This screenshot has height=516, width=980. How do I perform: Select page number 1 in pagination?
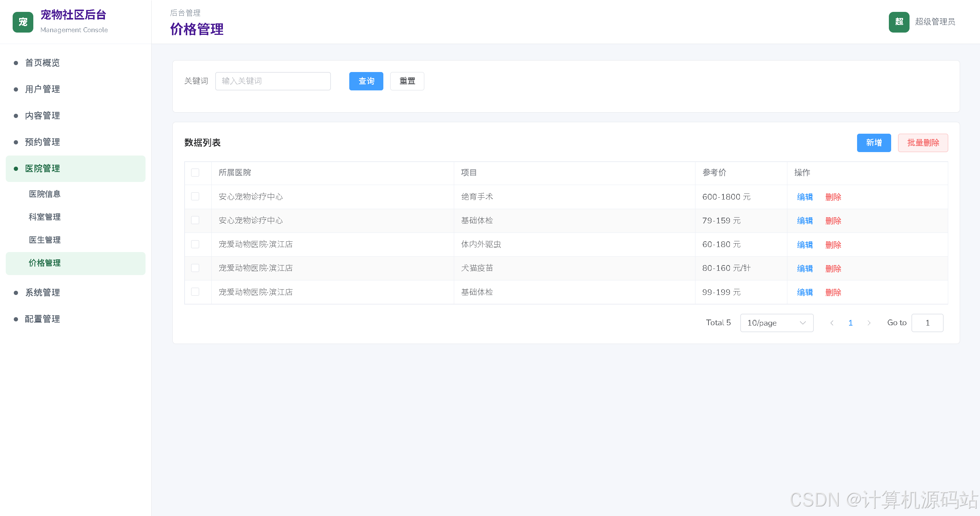(850, 323)
